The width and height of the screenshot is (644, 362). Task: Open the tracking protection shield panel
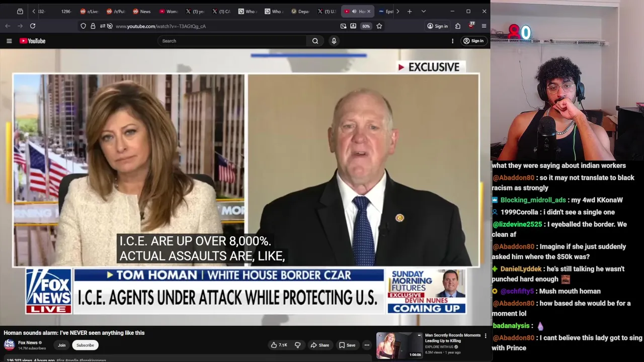[x=83, y=26]
